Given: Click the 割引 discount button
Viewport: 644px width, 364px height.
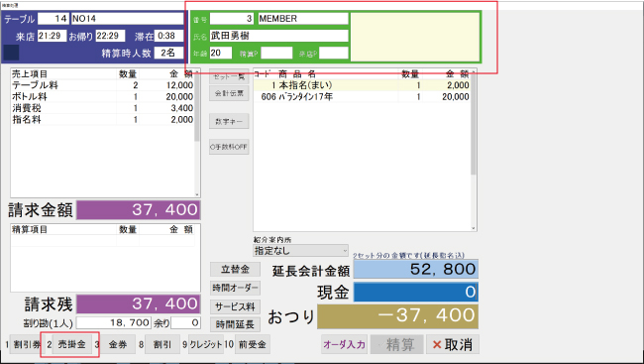Looking at the screenshot, I should point(162,344).
